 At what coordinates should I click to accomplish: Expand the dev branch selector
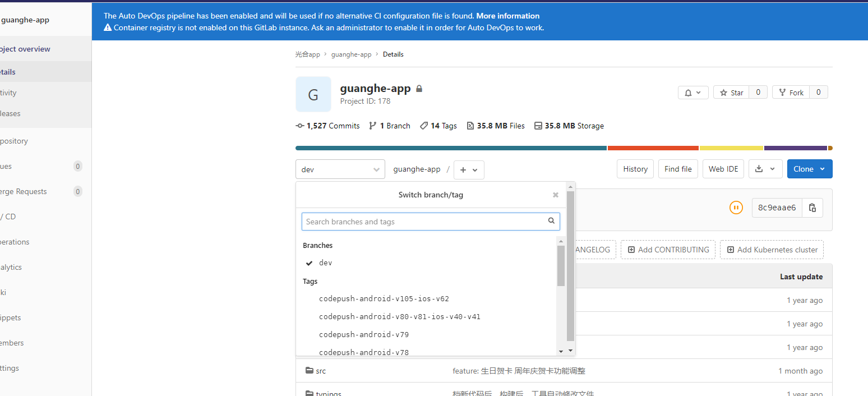[340, 169]
